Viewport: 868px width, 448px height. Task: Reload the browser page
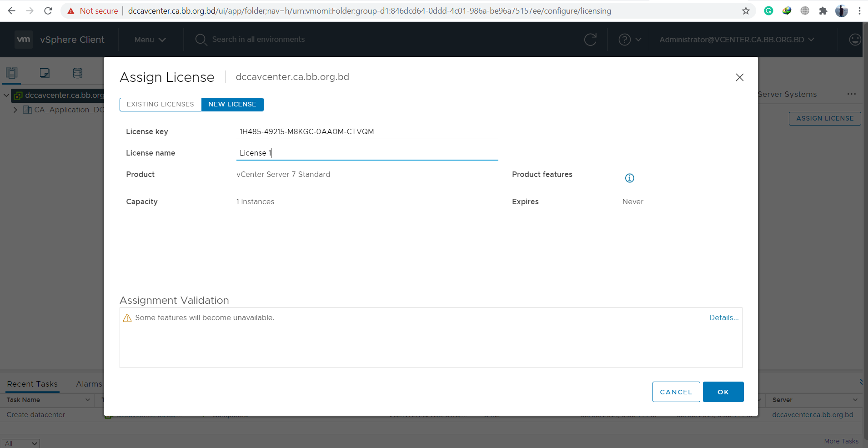click(48, 10)
